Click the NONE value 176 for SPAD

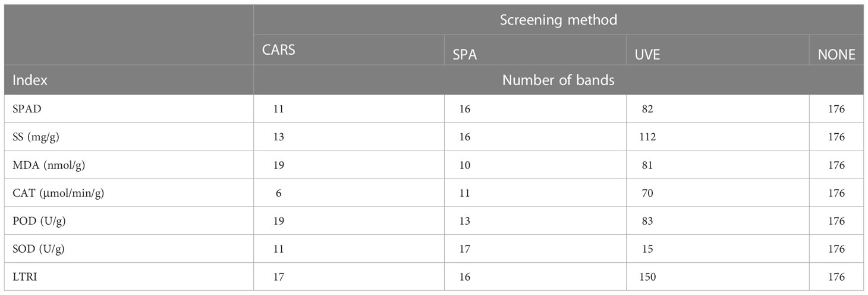pos(836,109)
